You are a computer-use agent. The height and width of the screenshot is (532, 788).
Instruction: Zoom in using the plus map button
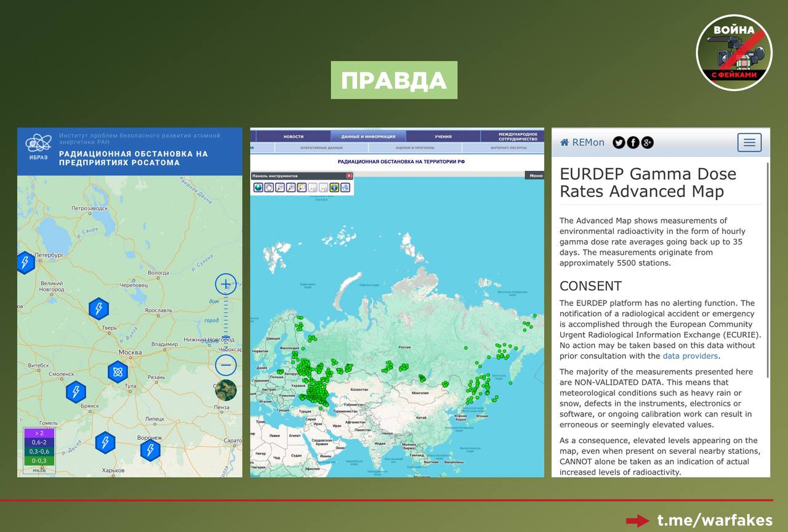pos(226,284)
